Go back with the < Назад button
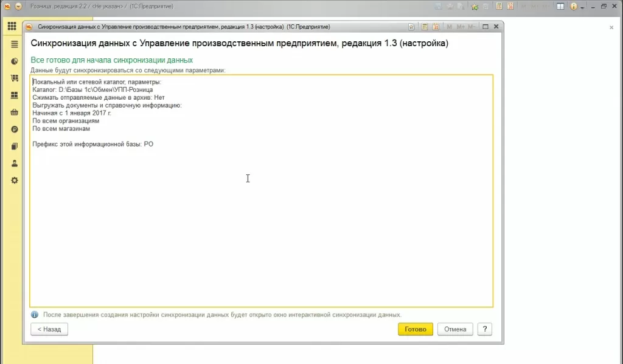The height and width of the screenshot is (364, 623). (x=49, y=329)
